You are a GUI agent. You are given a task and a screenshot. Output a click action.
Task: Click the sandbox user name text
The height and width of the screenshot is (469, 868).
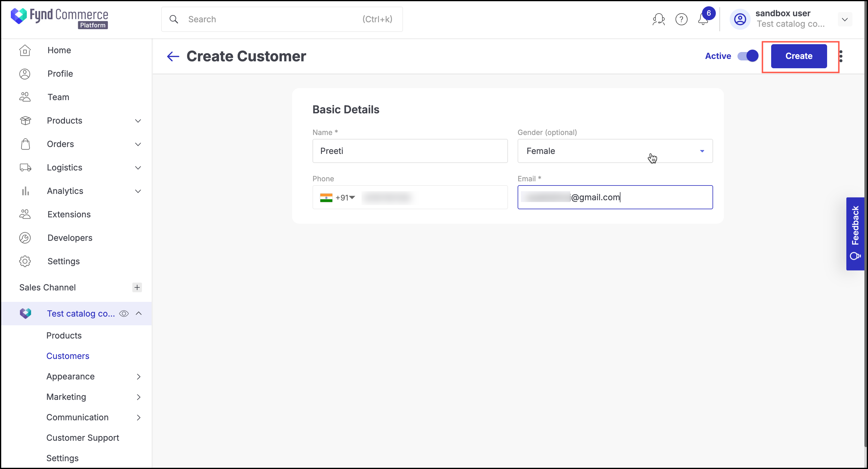[x=783, y=14]
